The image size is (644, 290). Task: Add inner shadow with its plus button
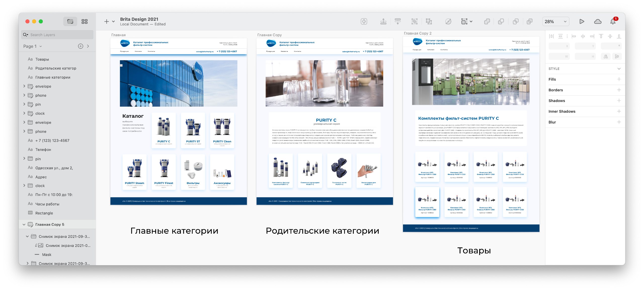[619, 111]
